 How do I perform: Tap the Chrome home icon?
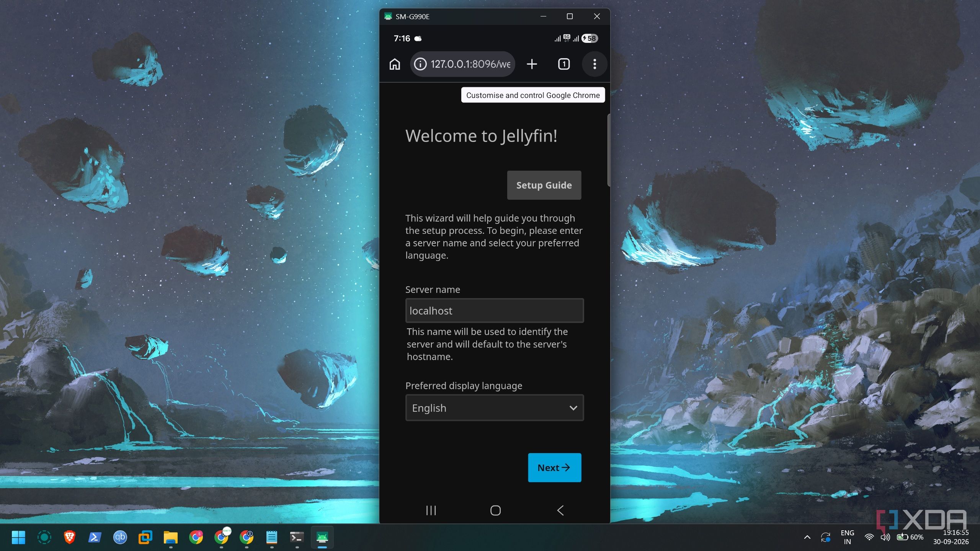coord(395,64)
